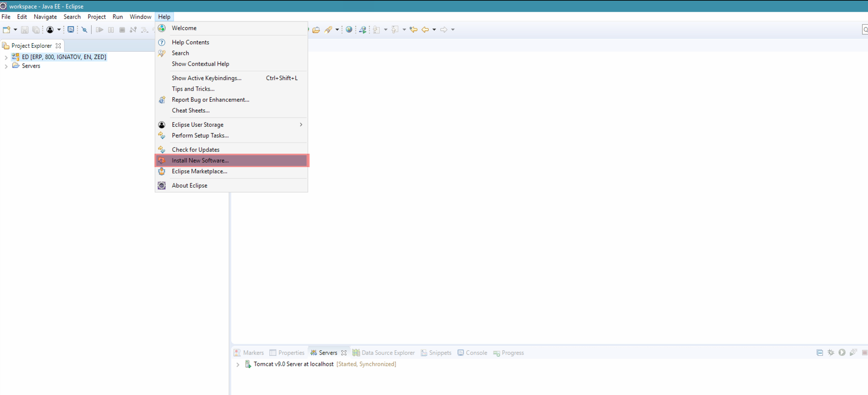This screenshot has width=868, height=395.
Task: Open the Edit menu
Action: (x=22, y=17)
